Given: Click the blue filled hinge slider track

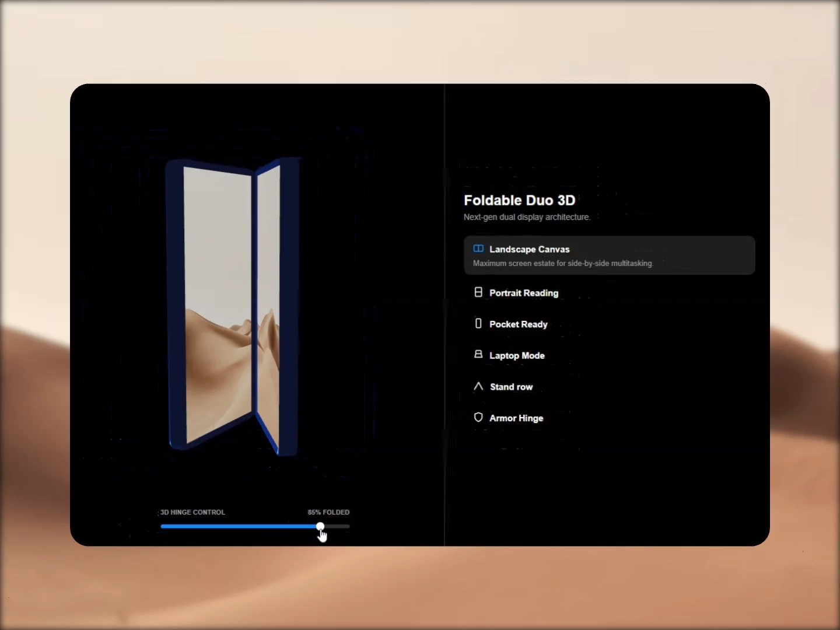Looking at the screenshot, I should pos(239,526).
